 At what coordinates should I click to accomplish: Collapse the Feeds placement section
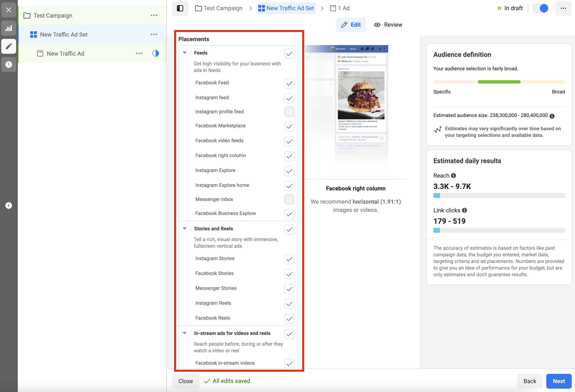pos(185,53)
